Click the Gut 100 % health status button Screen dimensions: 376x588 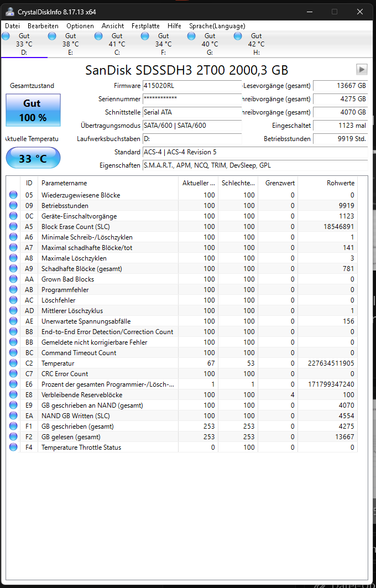pos(33,110)
